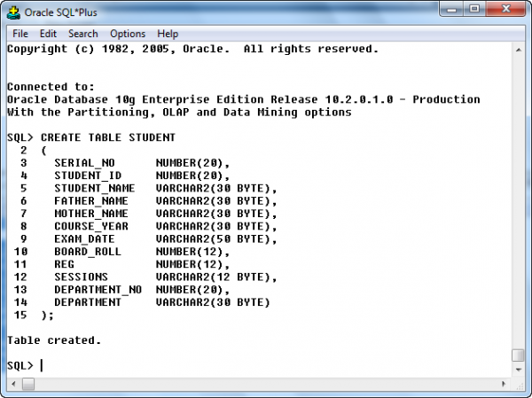Click the text 'CREATE TABLE STUDENT'
The width and height of the screenshot is (532, 398).
pyautogui.click(x=108, y=137)
